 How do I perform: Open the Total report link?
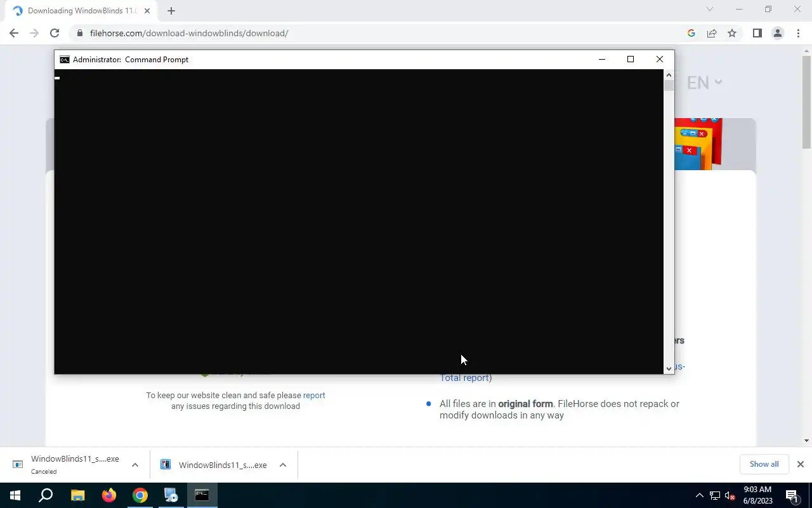[x=464, y=378]
